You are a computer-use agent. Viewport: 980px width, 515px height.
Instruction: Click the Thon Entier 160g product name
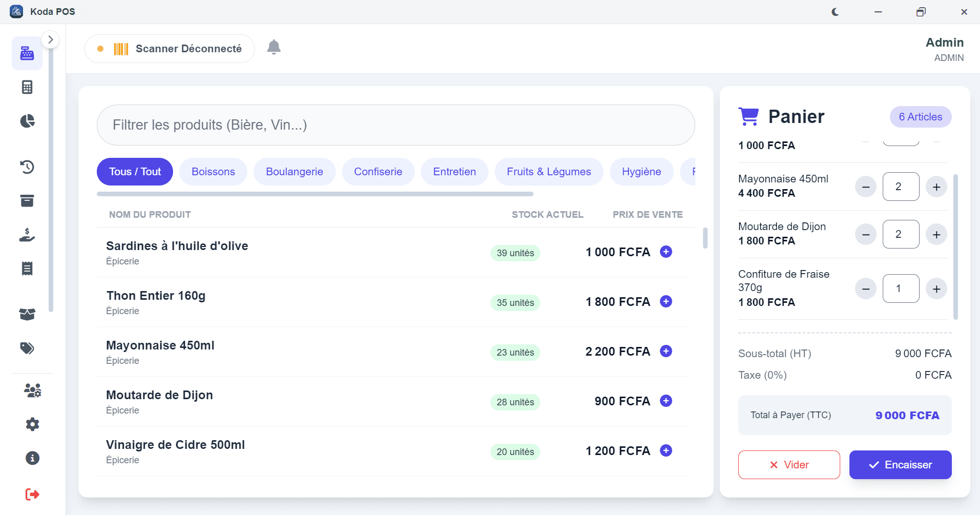(156, 296)
